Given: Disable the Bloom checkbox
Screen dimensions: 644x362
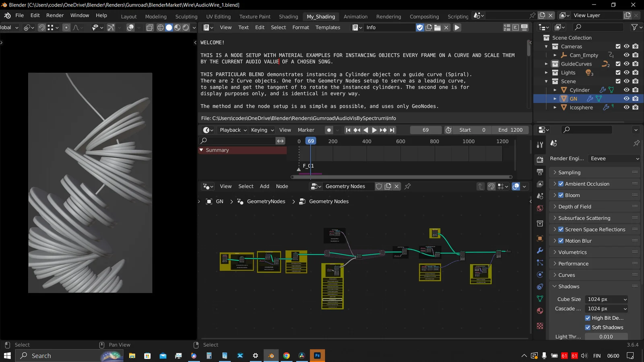Looking at the screenshot, I should pyautogui.click(x=561, y=195).
